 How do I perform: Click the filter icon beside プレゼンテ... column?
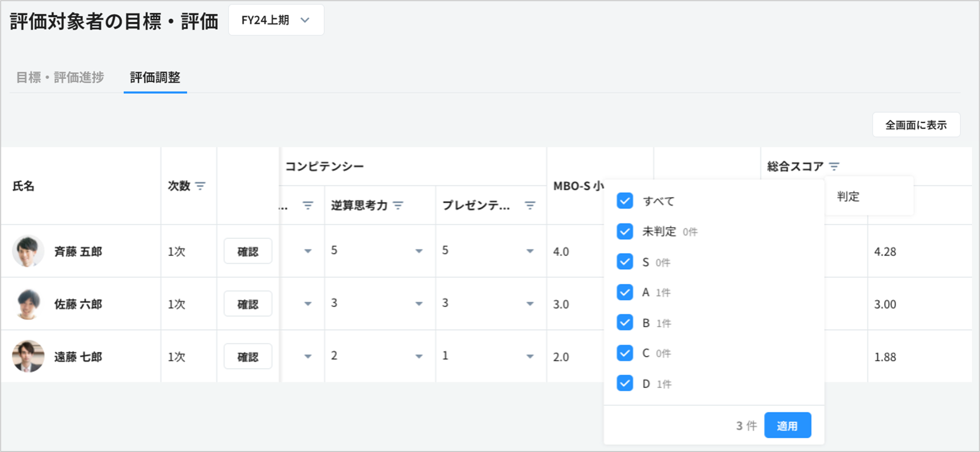(530, 205)
